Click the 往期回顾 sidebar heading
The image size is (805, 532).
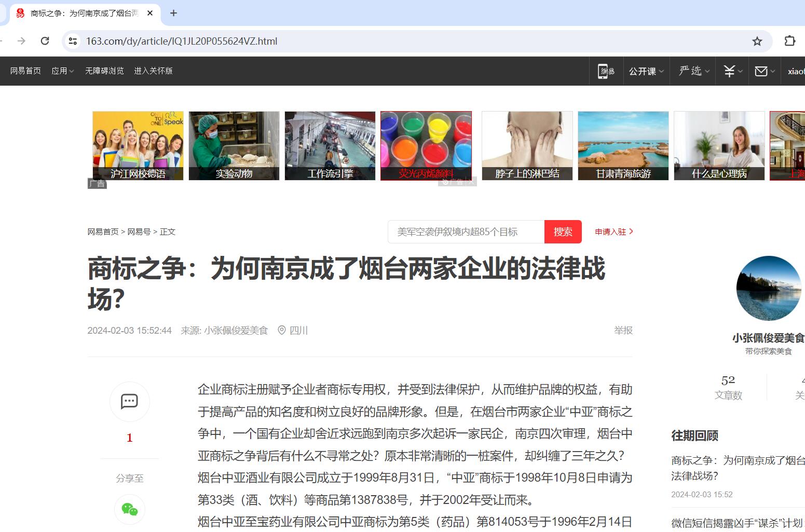[694, 435]
